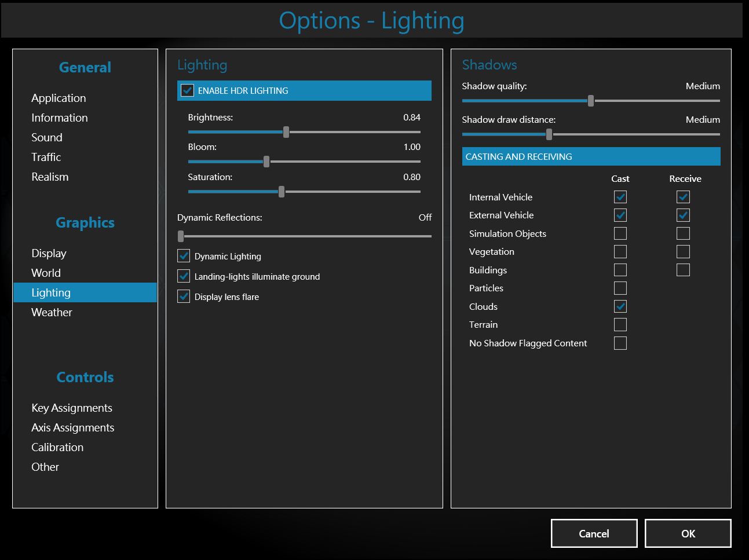749x560 pixels.
Task: Switch to the Weather options page
Action: [52, 312]
